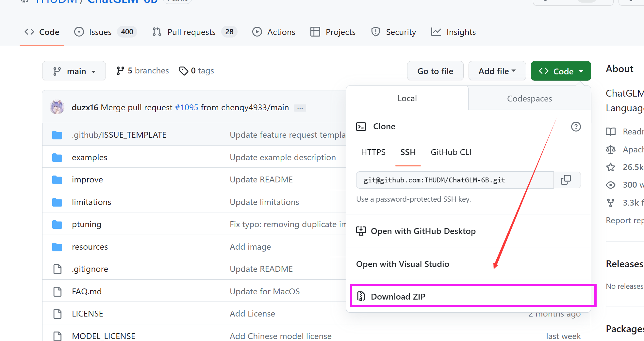Viewport: 644px width, 341px height.
Task: Open the resources folder
Action: pyautogui.click(x=90, y=247)
